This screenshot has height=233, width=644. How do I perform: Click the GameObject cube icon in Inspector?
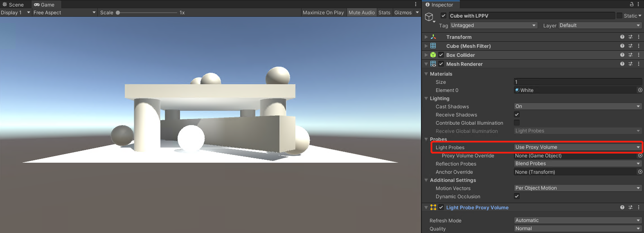pyautogui.click(x=429, y=17)
